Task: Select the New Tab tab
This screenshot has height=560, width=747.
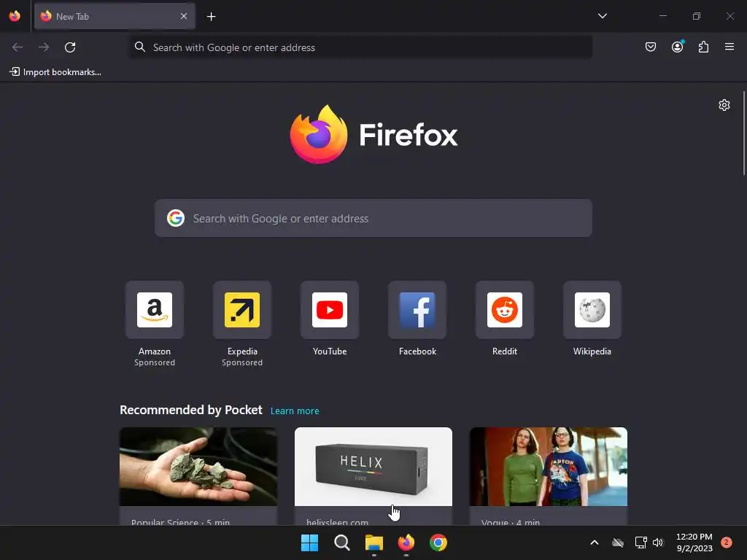Action: click(x=115, y=16)
